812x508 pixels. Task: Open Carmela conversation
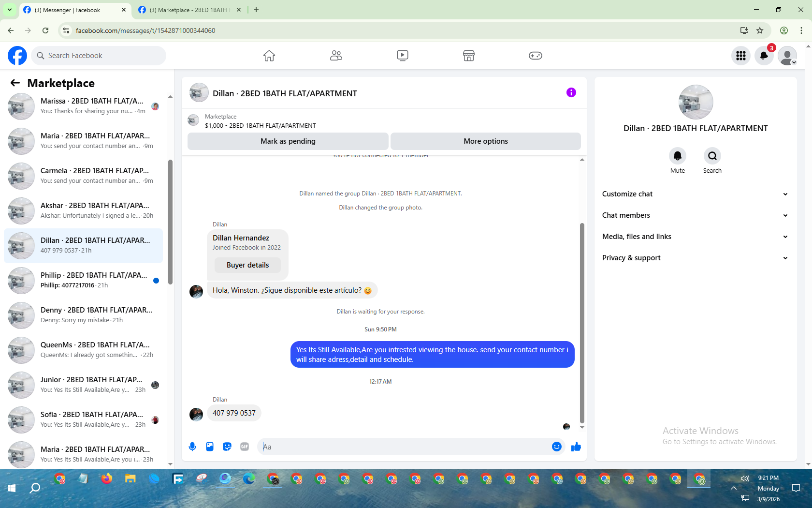(x=84, y=176)
